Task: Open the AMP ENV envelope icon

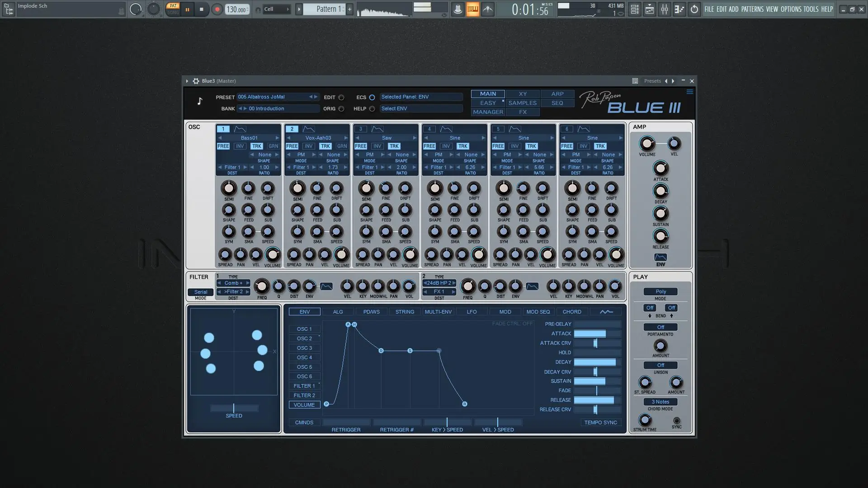Action: pos(660,257)
